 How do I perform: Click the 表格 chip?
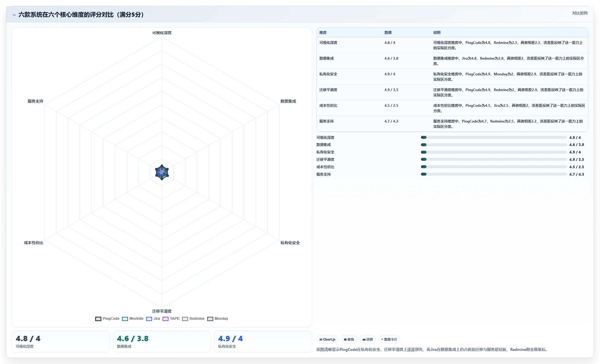(x=349, y=339)
